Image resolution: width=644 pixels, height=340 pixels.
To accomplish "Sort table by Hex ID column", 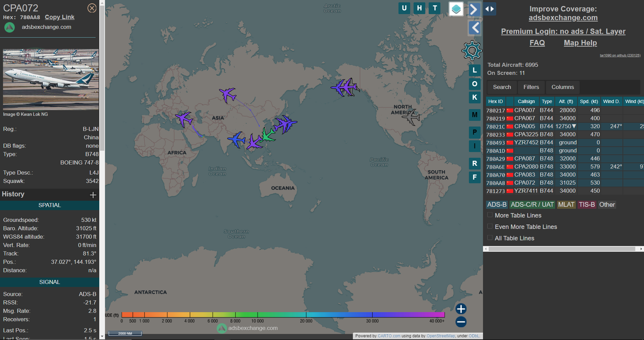I will 495,101.
